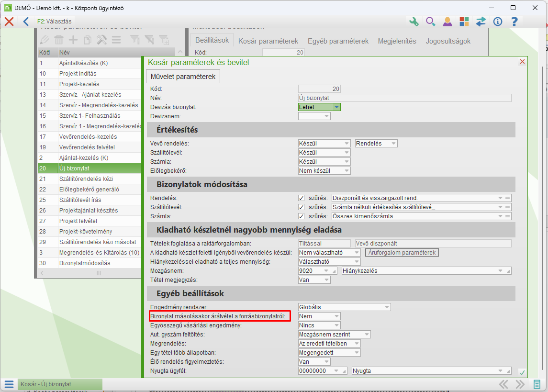Select the Művelet paraméterek tab
This screenshot has width=548, height=392.
[183, 77]
